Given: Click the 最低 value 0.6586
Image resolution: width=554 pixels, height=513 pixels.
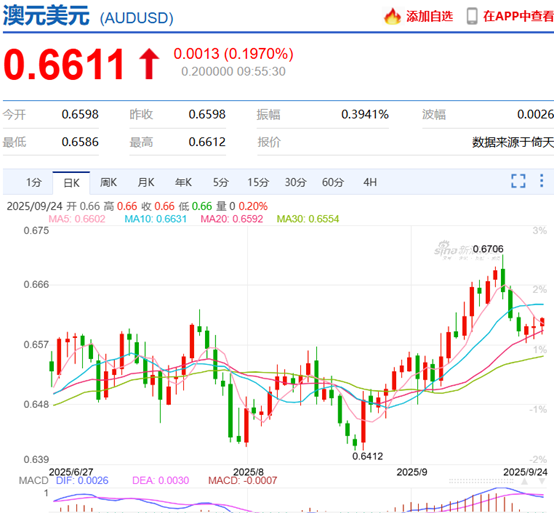Looking at the screenshot, I should click(x=80, y=142).
